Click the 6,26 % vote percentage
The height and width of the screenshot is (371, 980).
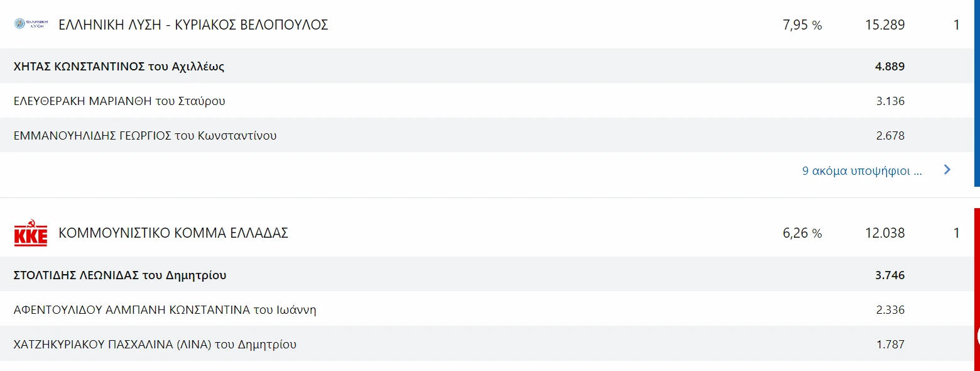click(802, 233)
